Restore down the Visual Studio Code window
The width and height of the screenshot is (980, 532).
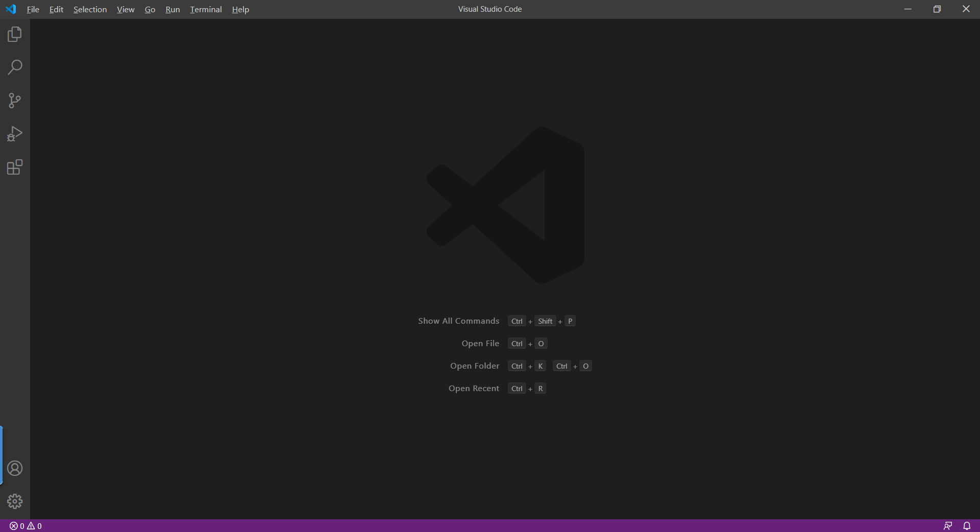pyautogui.click(x=937, y=9)
